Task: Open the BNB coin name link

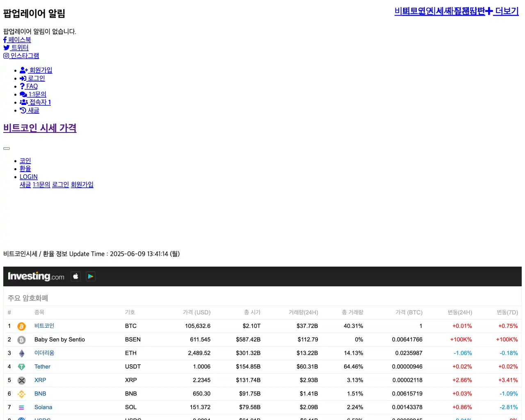Action: pyautogui.click(x=40, y=394)
